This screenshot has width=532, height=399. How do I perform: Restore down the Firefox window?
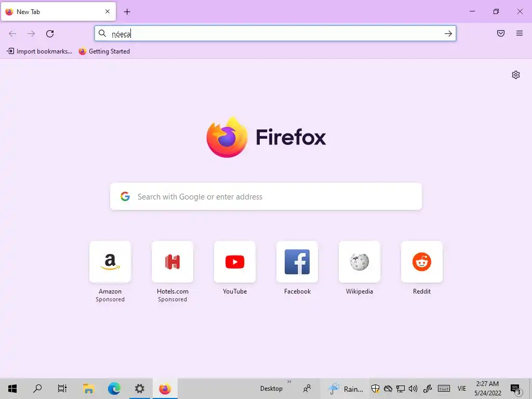(496, 11)
